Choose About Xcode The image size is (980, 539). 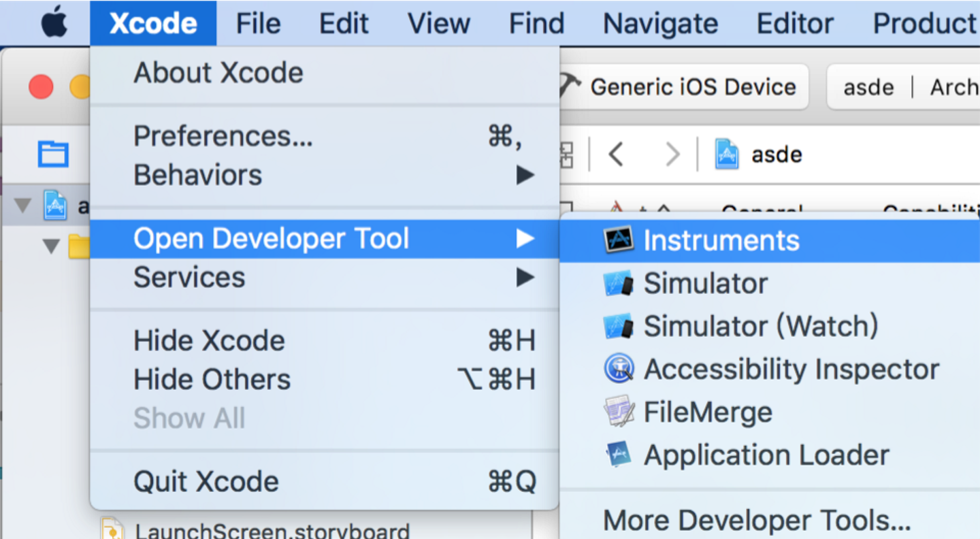coord(325,72)
